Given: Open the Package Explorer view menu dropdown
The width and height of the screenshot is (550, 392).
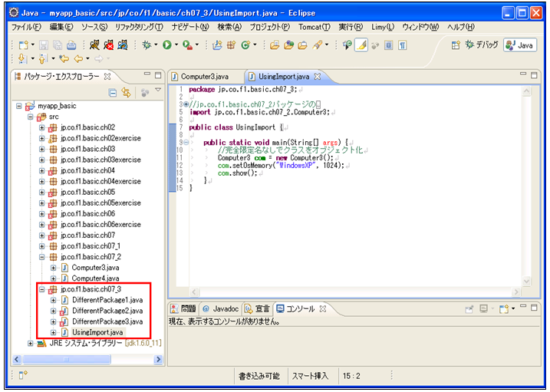Looking at the screenshot, I should [x=158, y=91].
